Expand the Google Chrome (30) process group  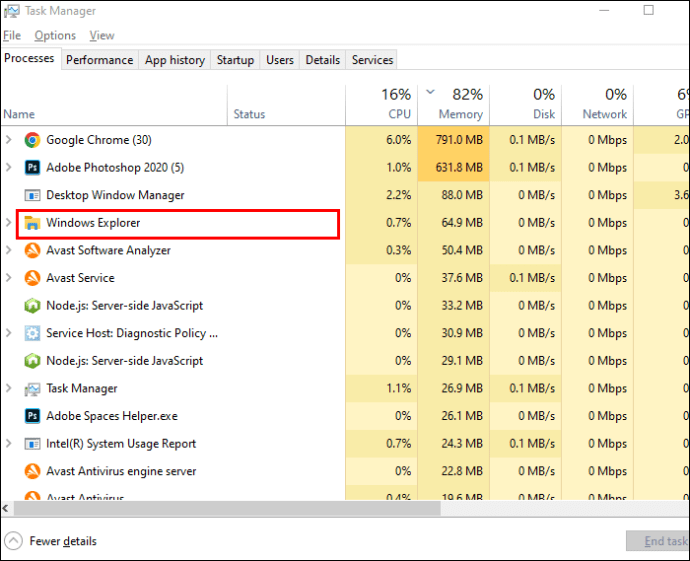point(8,140)
